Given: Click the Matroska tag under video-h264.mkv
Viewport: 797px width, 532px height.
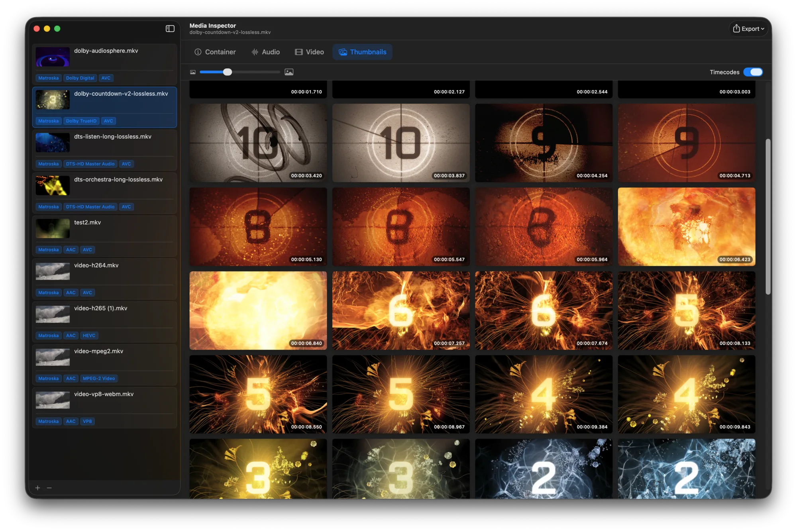Looking at the screenshot, I should pos(49,293).
